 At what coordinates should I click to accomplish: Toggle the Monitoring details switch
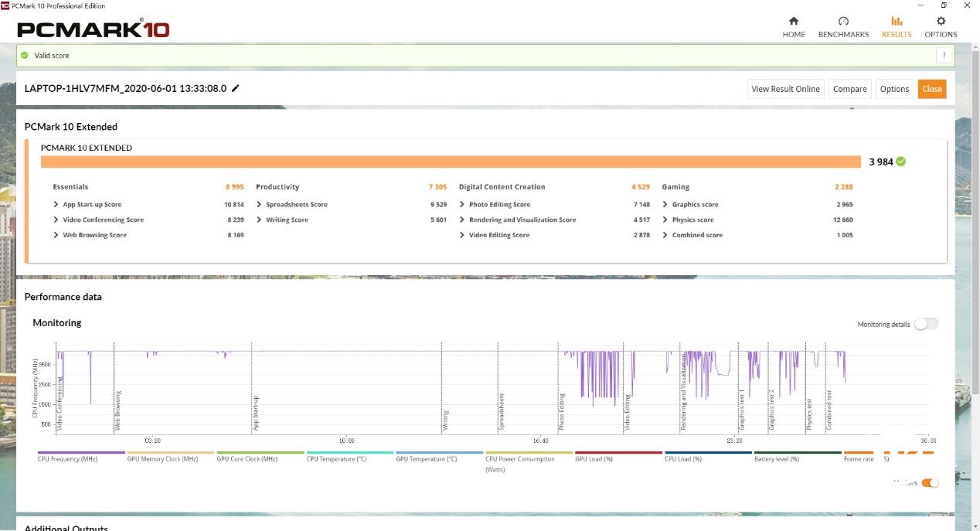(x=926, y=324)
